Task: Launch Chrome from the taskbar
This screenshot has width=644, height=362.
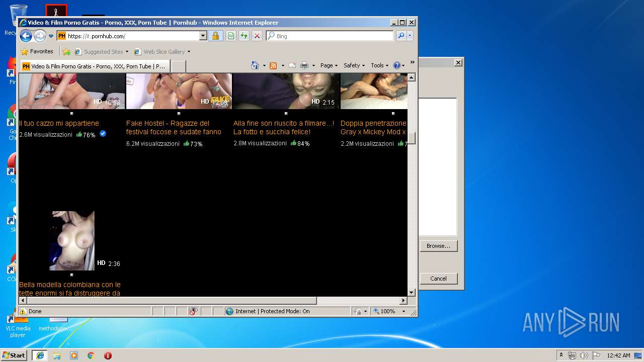Action: click(91, 355)
